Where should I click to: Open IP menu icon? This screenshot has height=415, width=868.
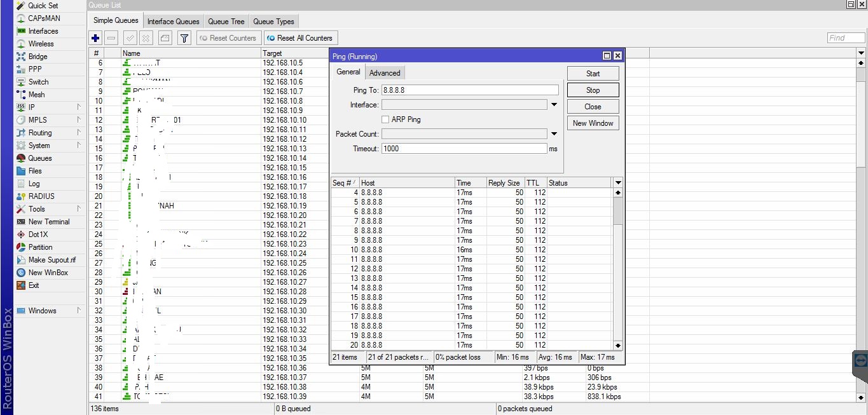pyautogui.click(x=21, y=107)
